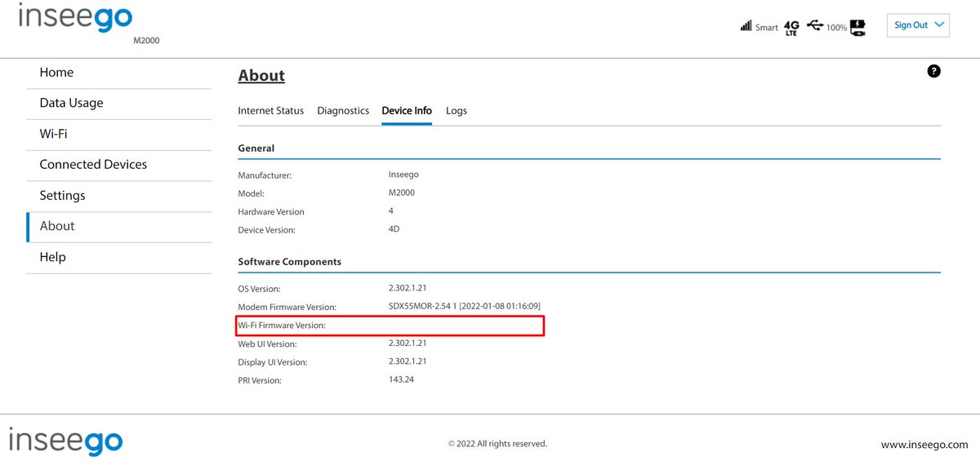Click Modem Firmware value SDX55MOR-2.54
Screen dimensions: 980x461
[x=464, y=306]
